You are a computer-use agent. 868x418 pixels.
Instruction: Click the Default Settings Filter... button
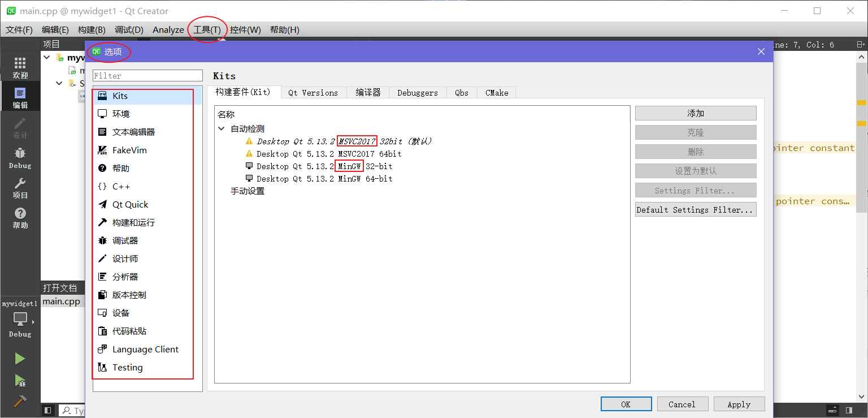696,209
